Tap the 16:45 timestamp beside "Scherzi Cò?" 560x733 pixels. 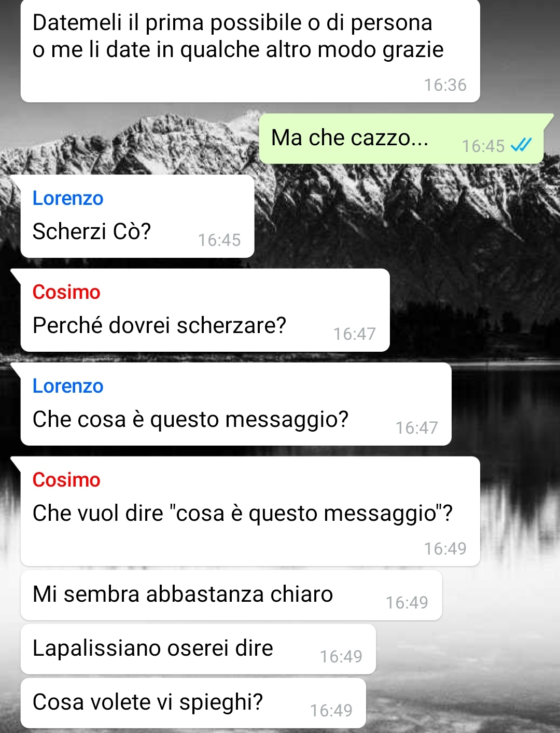pyautogui.click(x=219, y=240)
